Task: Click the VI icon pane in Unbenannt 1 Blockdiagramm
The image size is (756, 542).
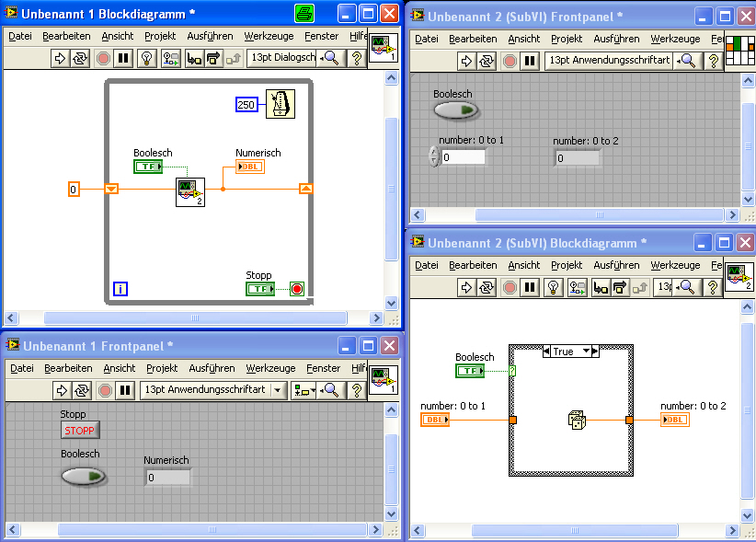Action: pyautogui.click(x=384, y=48)
